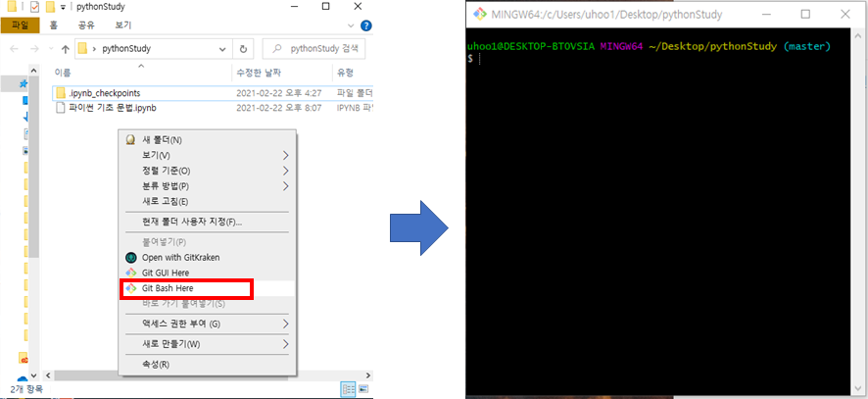Click the ipynb file document icon
The image size is (868, 399).
pos(61,108)
